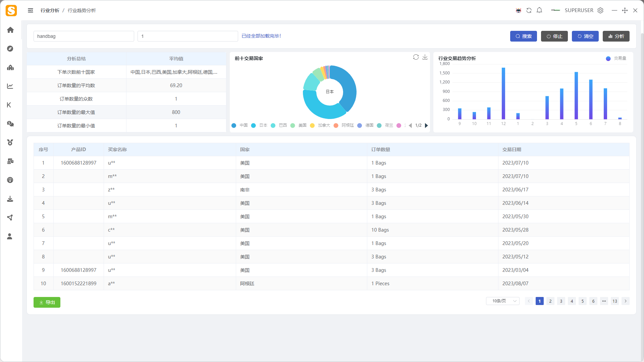
Task: Click the 行业趋势分析 breadcrumb item
Action: coord(82,10)
